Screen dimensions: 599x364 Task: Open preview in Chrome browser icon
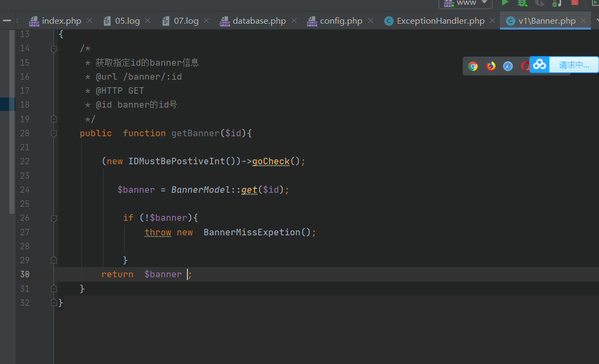point(473,66)
